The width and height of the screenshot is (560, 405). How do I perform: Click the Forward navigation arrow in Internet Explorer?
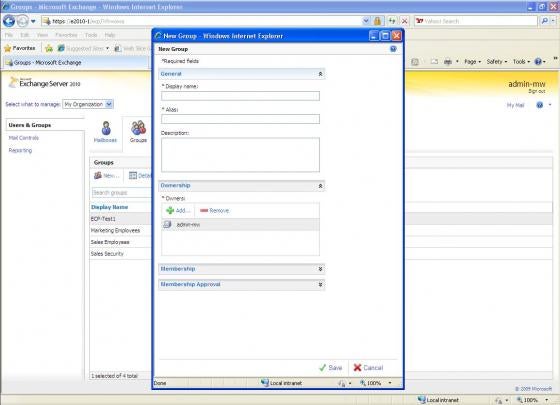(x=22, y=21)
